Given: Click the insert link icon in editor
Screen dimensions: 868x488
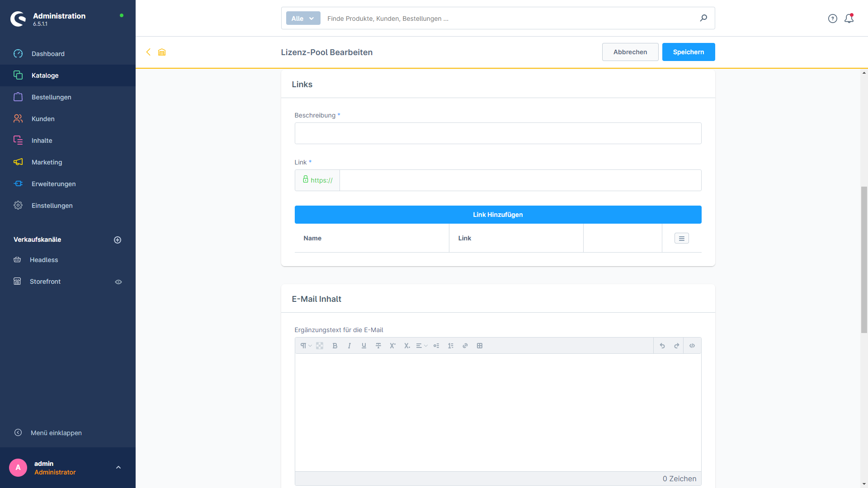Looking at the screenshot, I should pos(464,346).
